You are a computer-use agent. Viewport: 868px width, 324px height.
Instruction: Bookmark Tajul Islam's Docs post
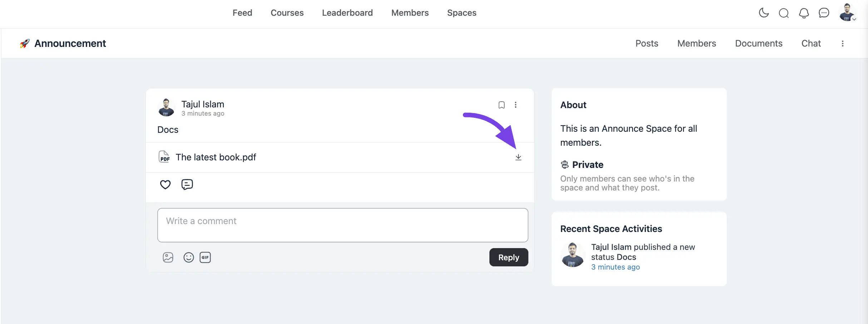[x=502, y=105]
